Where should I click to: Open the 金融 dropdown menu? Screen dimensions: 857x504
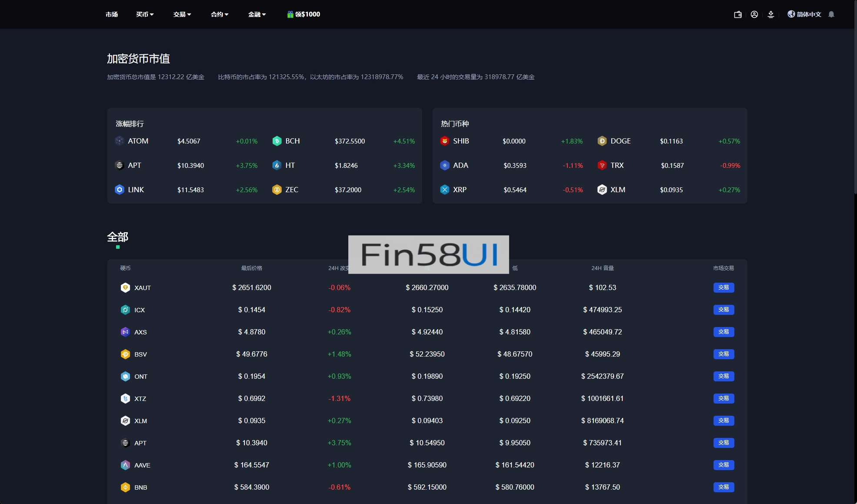[257, 14]
